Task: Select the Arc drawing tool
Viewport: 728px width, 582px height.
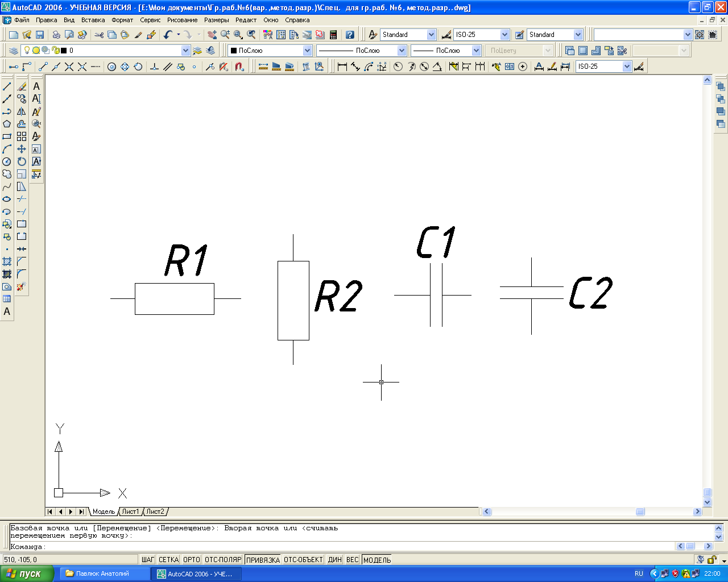Action: pos(7,149)
